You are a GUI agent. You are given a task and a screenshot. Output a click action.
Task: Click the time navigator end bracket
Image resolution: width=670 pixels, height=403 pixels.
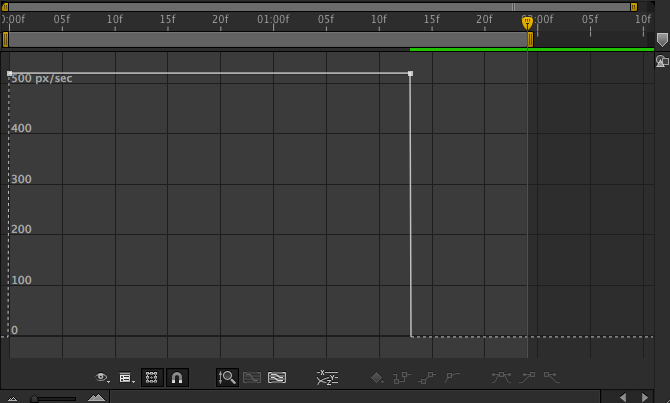(x=634, y=7)
